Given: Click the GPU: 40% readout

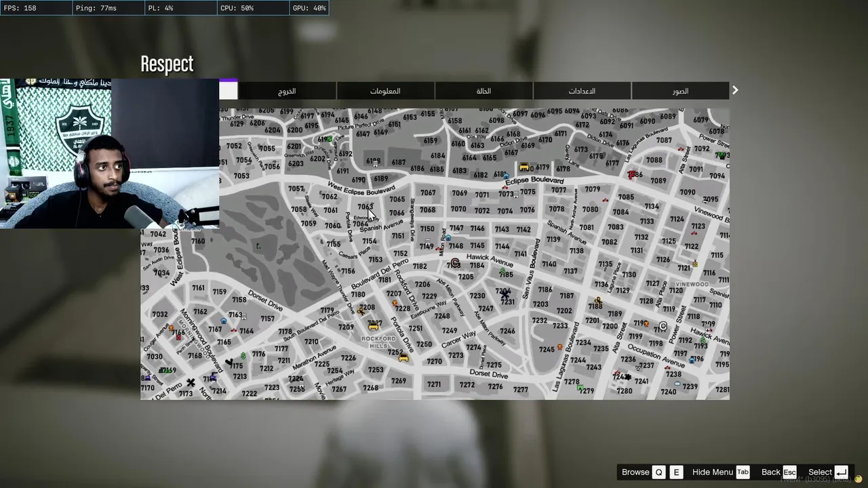Looking at the screenshot, I should pos(309,8).
